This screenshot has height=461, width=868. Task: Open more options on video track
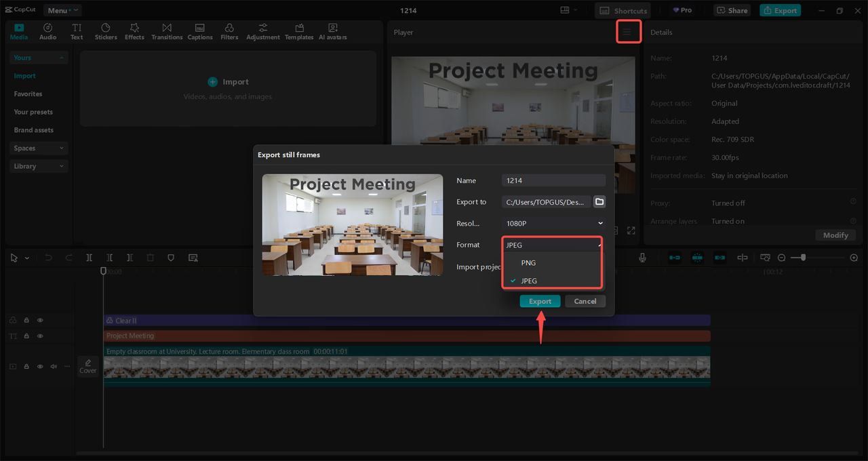tap(66, 366)
